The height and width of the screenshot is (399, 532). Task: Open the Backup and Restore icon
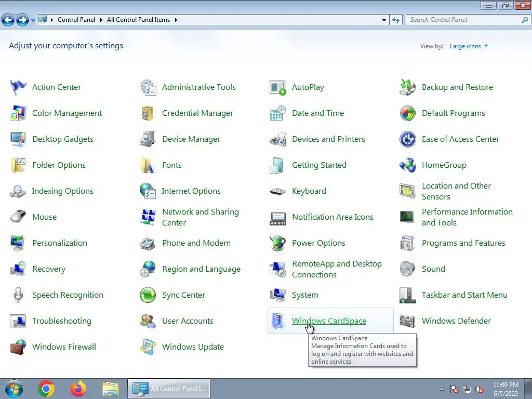coord(408,87)
